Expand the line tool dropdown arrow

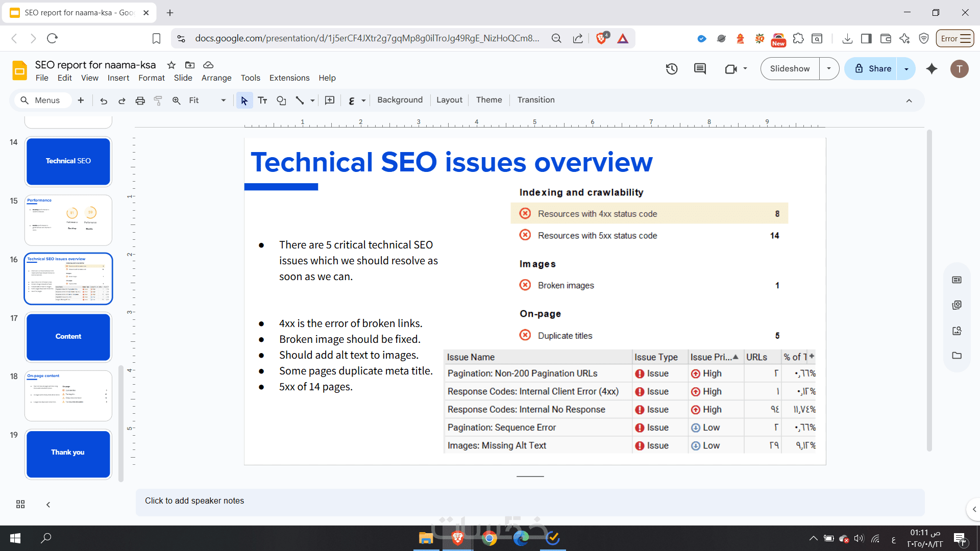(312, 101)
